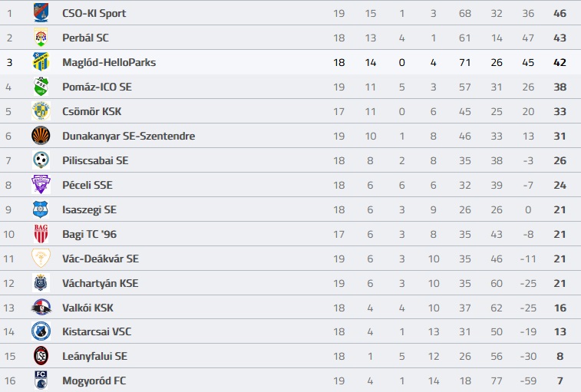Open the Csömör KSK team name link
This screenshot has width=581, height=392.
click(91, 111)
